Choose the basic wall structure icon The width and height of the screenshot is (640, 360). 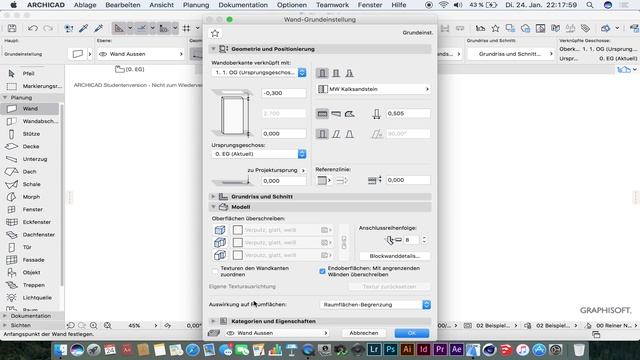[322, 73]
